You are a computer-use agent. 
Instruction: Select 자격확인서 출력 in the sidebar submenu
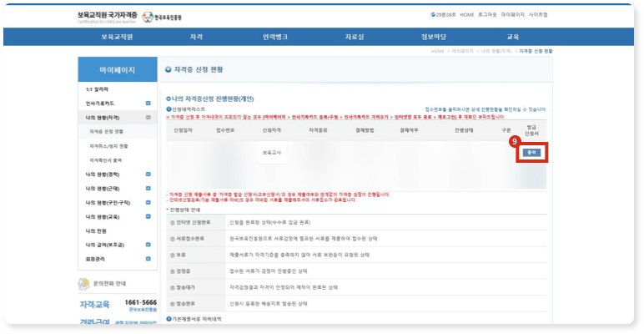[106, 160]
